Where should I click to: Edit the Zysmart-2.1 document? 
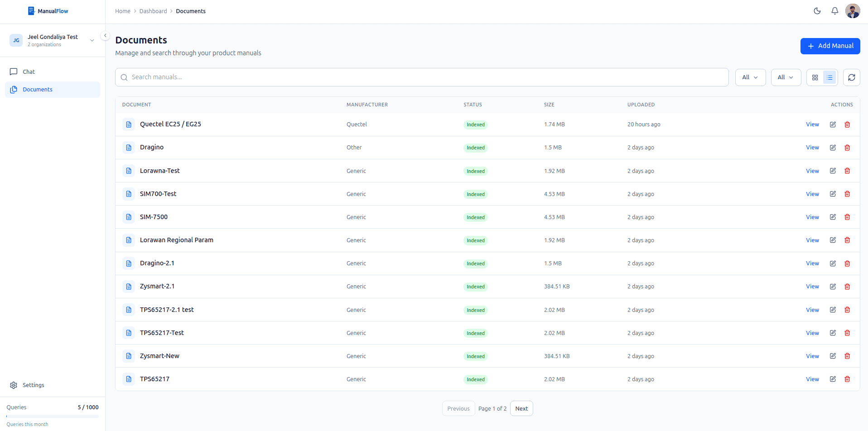(833, 286)
